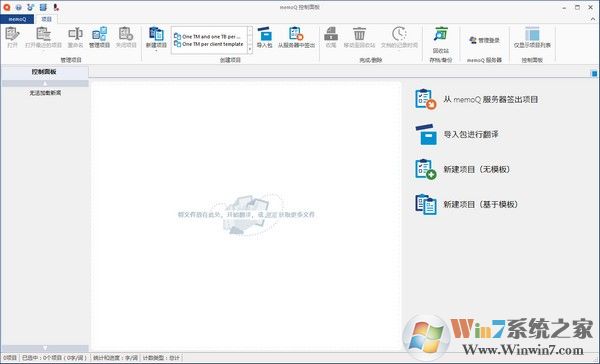Viewport: 600px width, 364px height.
Task: Expand the 新建项目 ribbon dropdown arrow
Action: point(156,51)
